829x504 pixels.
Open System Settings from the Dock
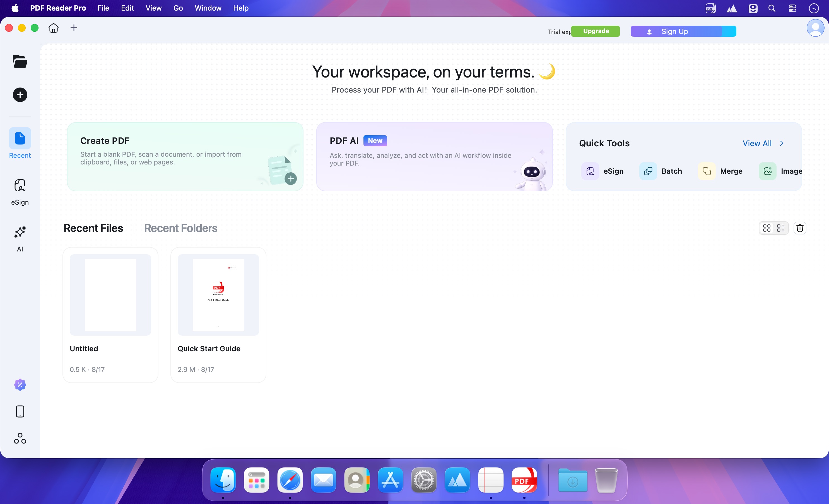click(x=424, y=480)
